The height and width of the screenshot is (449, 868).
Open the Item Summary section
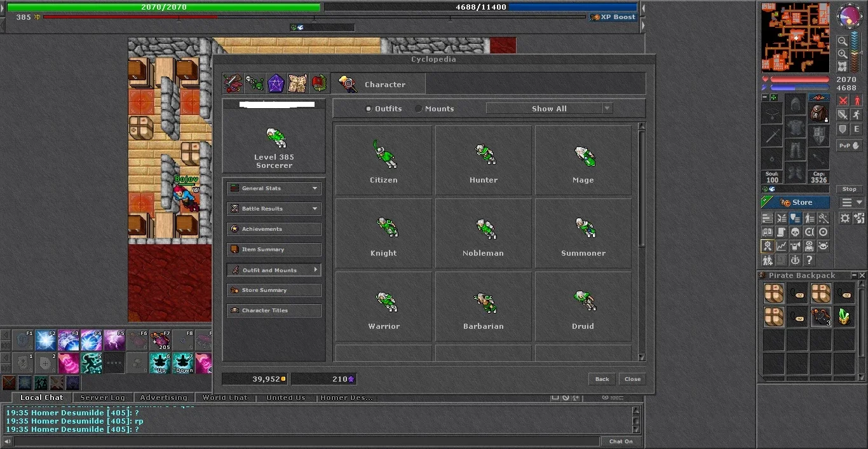274,249
